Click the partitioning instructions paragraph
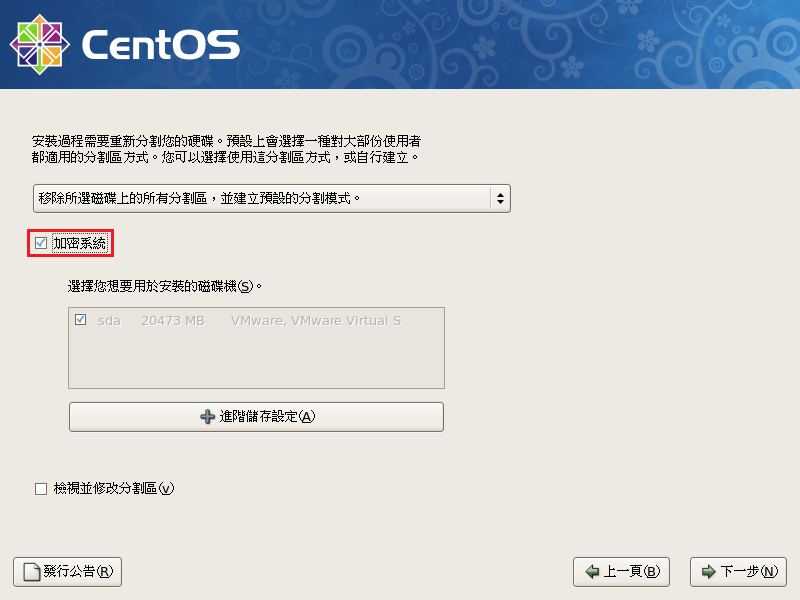 (x=226, y=150)
